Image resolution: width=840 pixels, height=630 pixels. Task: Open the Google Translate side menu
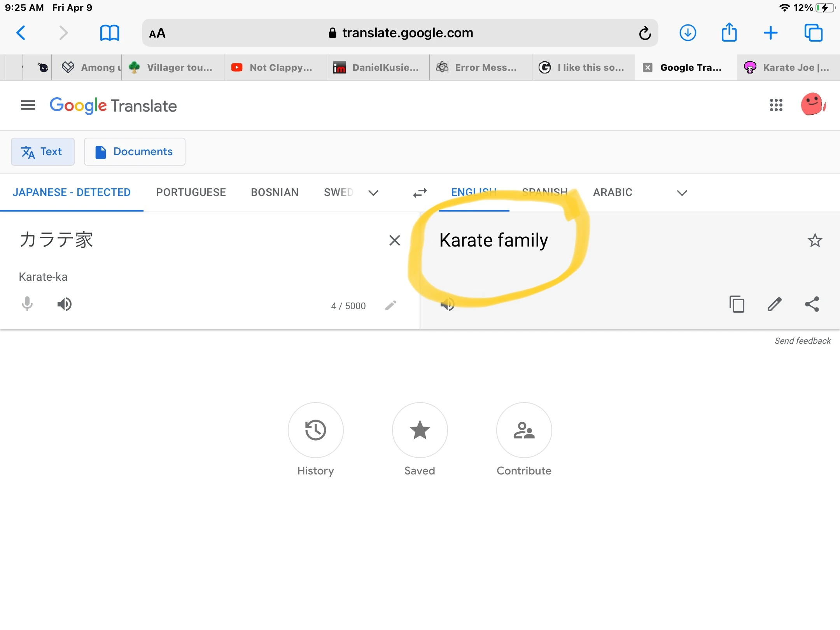tap(28, 105)
